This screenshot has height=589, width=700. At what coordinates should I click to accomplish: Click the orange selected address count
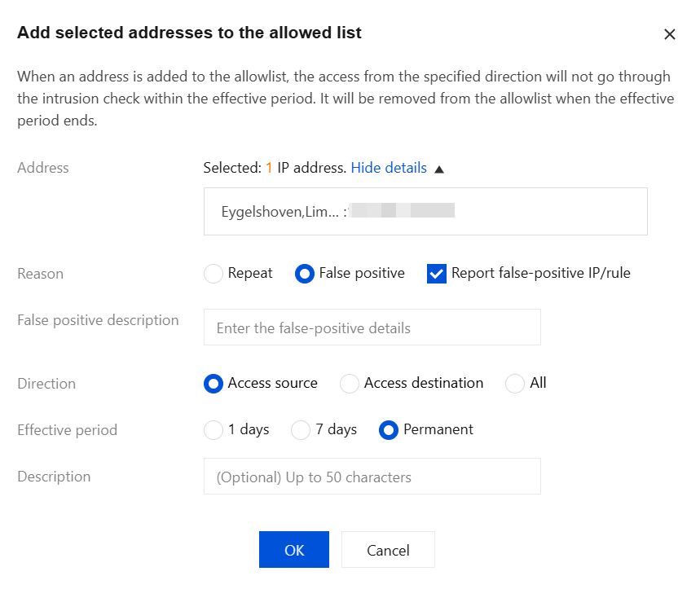(269, 168)
